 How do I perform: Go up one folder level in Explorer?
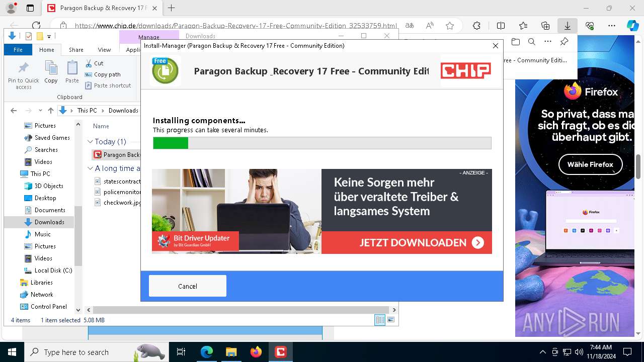(x=50, y=111)
